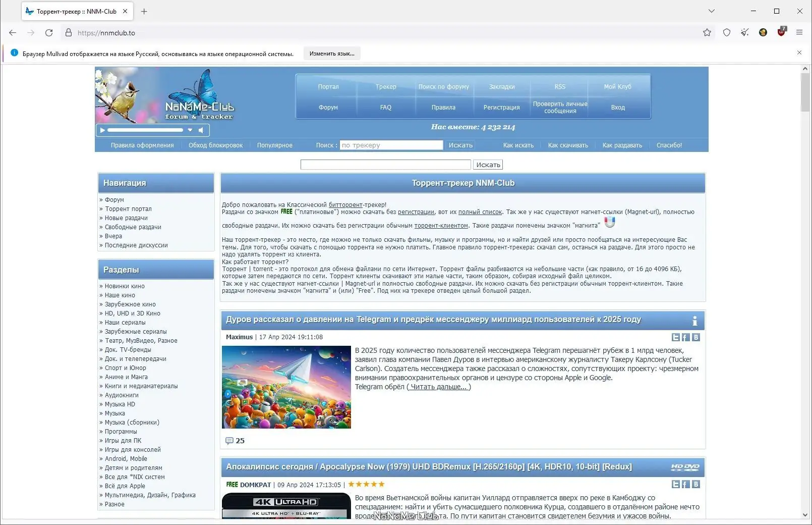The height and width of the screenshot is (525, 812).
Task: Open the FAQ header menu item
Action: pyautogui.click(x=386, y=108)
